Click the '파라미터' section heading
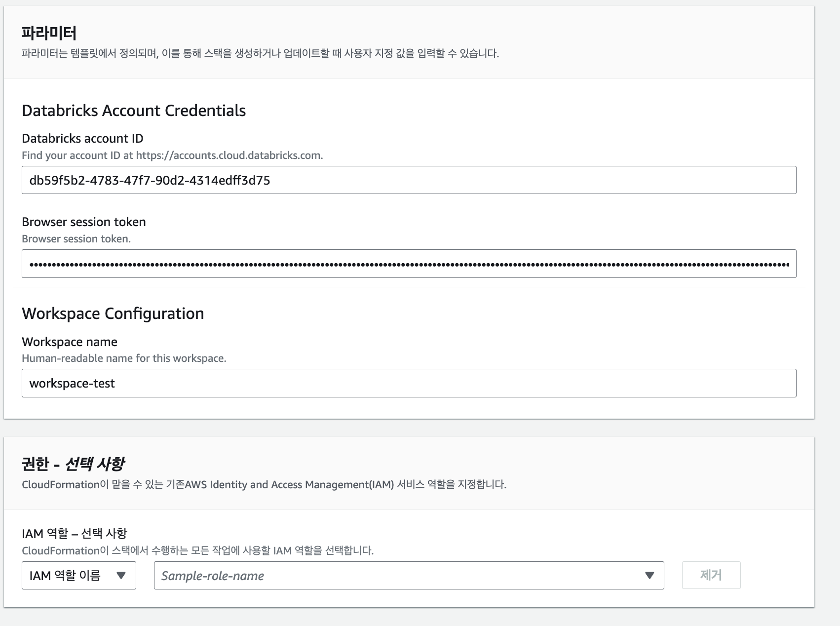Image resolution: width=840 pixels, height=626 pixels. [49, 33]
